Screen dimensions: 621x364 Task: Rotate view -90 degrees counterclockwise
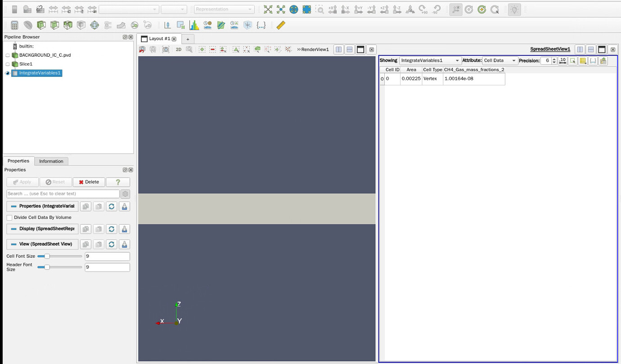(436, 9)
